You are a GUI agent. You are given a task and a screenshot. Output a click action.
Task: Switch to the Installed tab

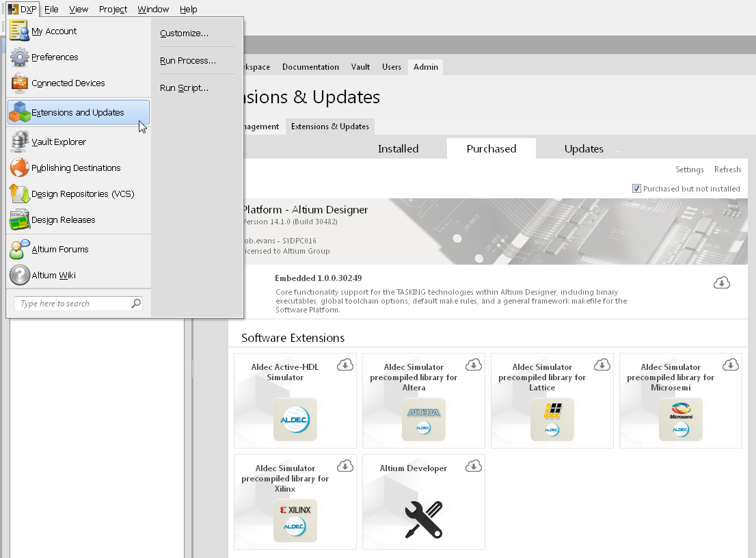click(398, 148)
